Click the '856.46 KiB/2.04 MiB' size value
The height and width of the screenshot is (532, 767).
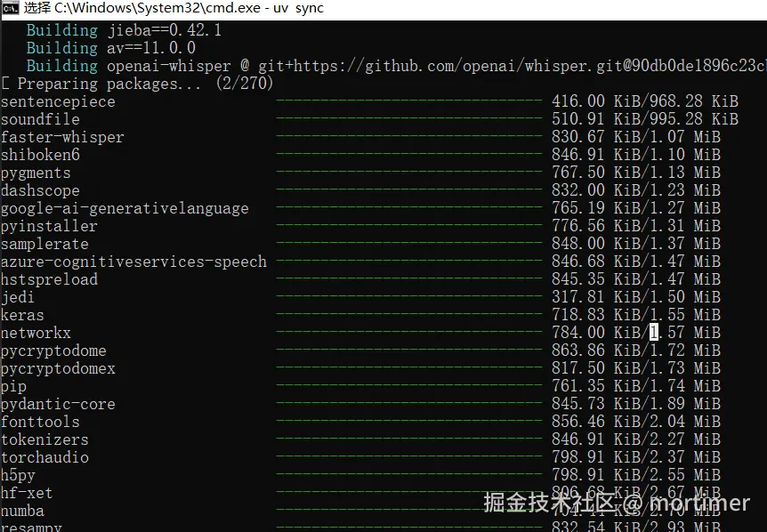click(636, 421)
